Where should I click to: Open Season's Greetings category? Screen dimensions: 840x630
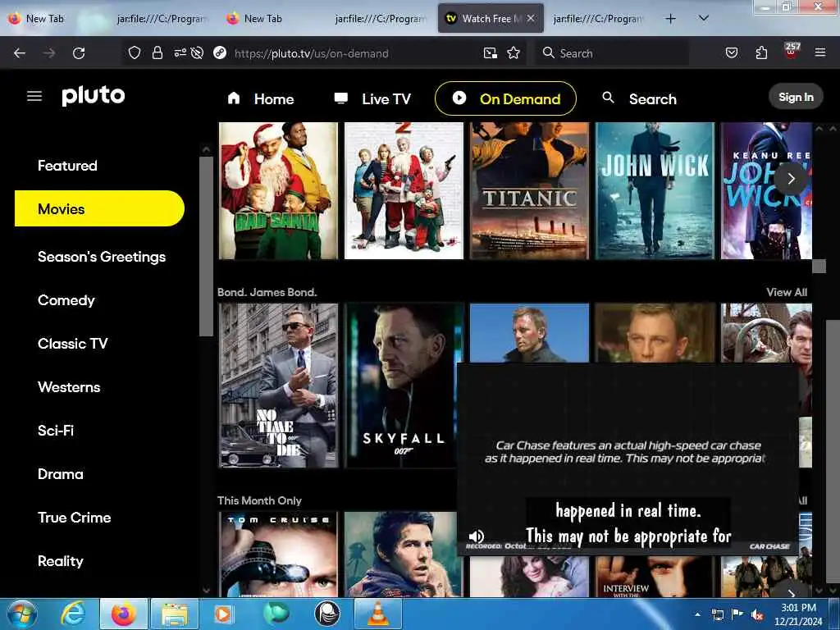(x=102, y=257)
